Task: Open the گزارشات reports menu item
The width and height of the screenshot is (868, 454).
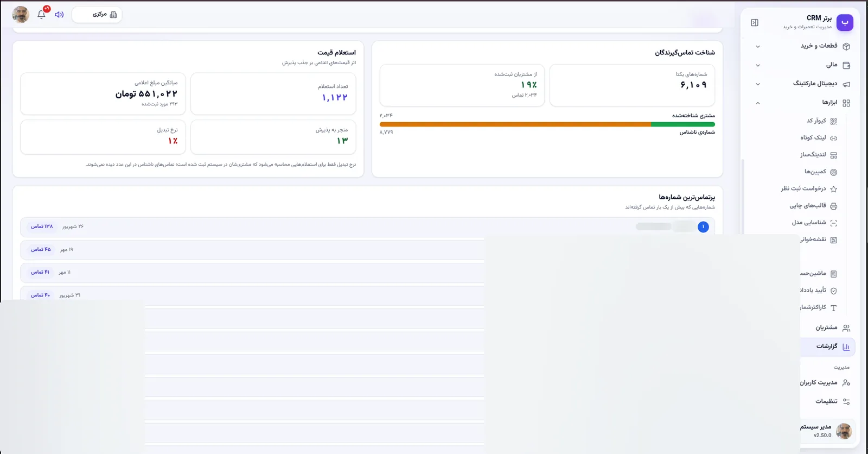Action: tap(827, 346)
